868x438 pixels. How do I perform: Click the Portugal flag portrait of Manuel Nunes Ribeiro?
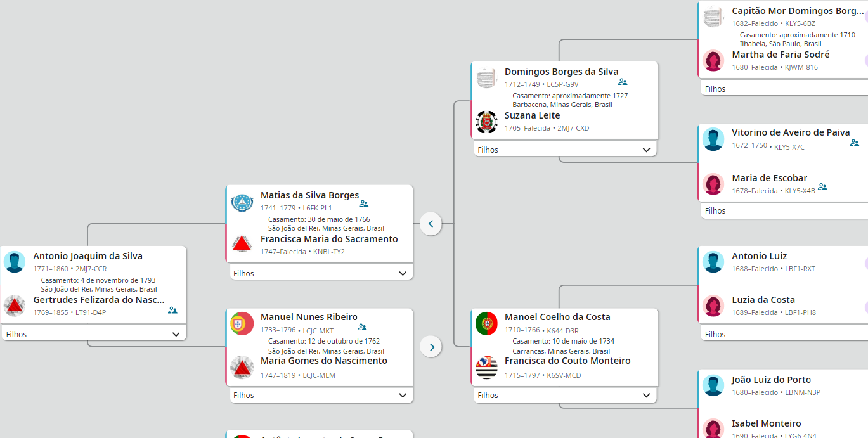[242, 324]
